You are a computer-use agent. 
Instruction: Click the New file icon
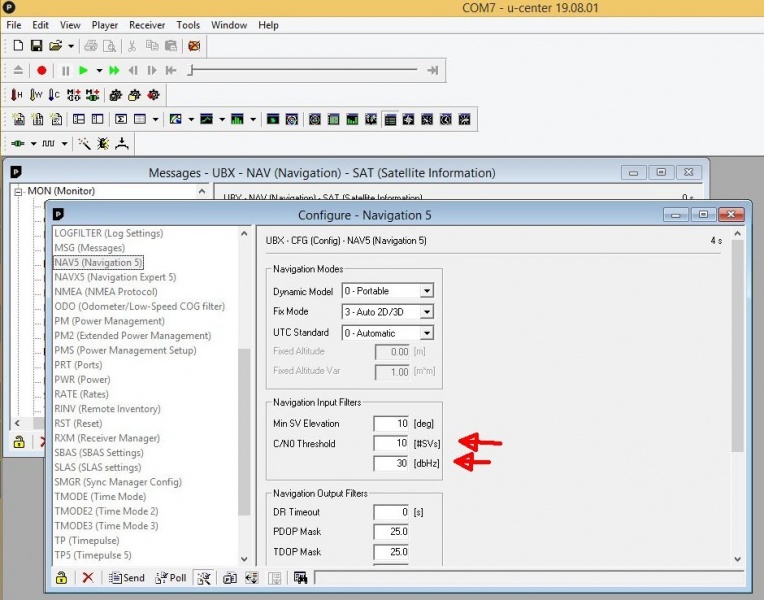click(x=18, y=46)
